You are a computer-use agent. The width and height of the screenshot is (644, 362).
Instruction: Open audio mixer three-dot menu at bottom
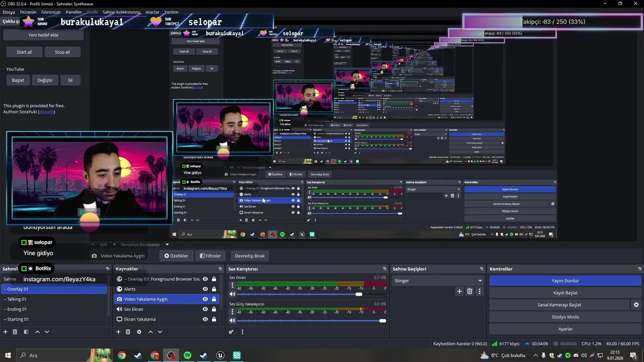pos(242,332)
